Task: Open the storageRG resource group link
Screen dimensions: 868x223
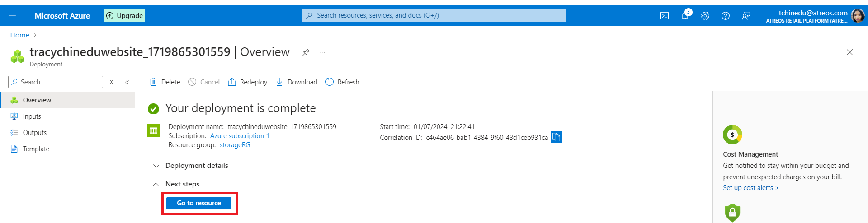Action: [235, 145]
